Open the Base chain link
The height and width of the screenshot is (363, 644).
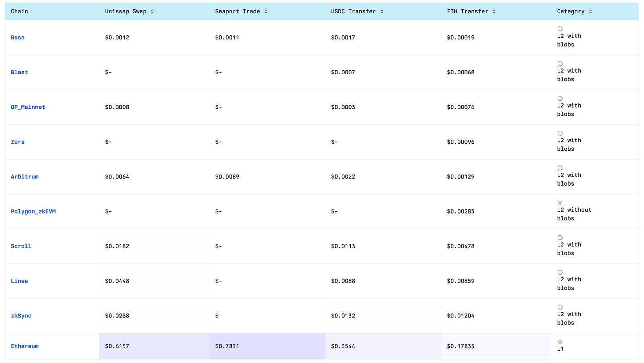click(18, 38)
